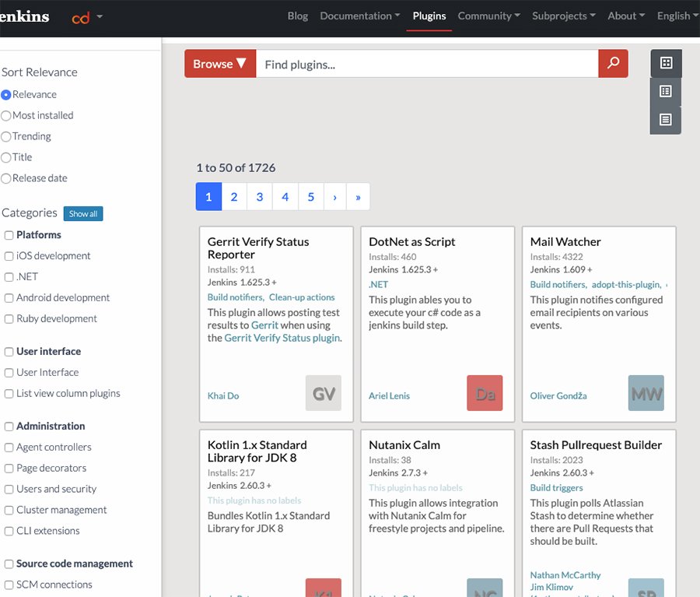Open the English language dropdown

click(x=677, y=16)
